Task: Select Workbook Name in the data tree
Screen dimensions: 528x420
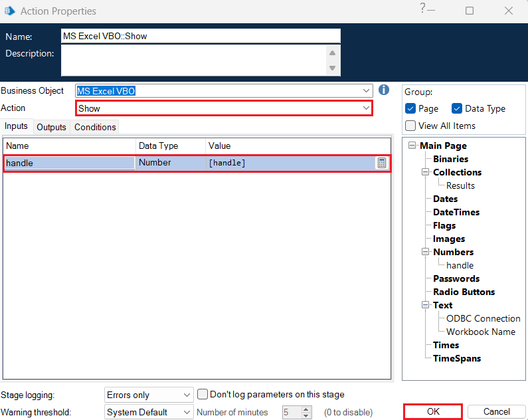Action: (x=480, y=332)
